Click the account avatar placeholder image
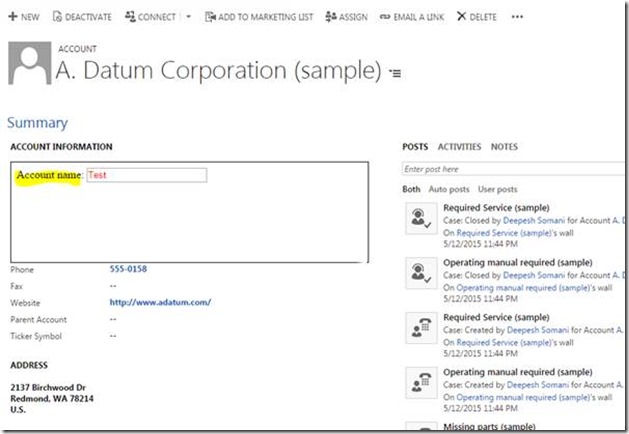Screen dimensions: 629x434 tap(28, 65)
